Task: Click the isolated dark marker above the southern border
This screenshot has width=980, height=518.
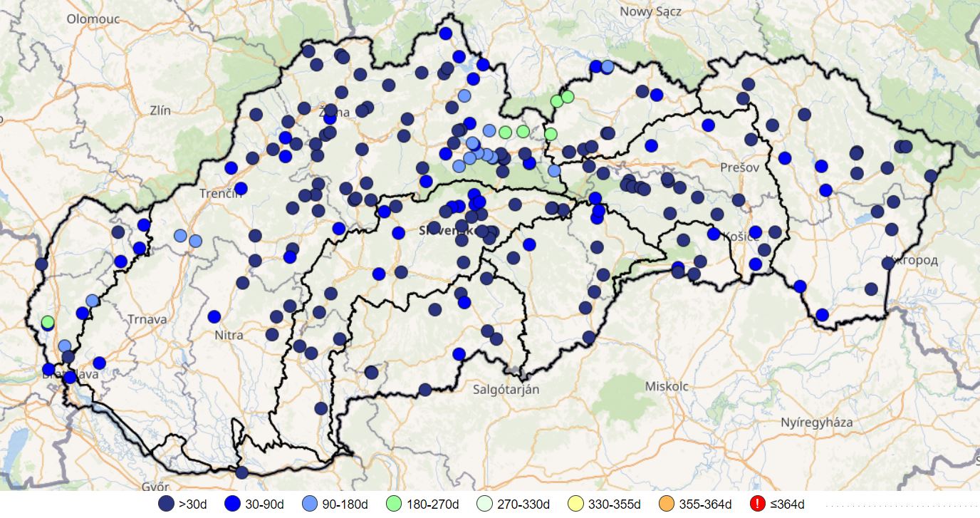Action: pos(321,408)
